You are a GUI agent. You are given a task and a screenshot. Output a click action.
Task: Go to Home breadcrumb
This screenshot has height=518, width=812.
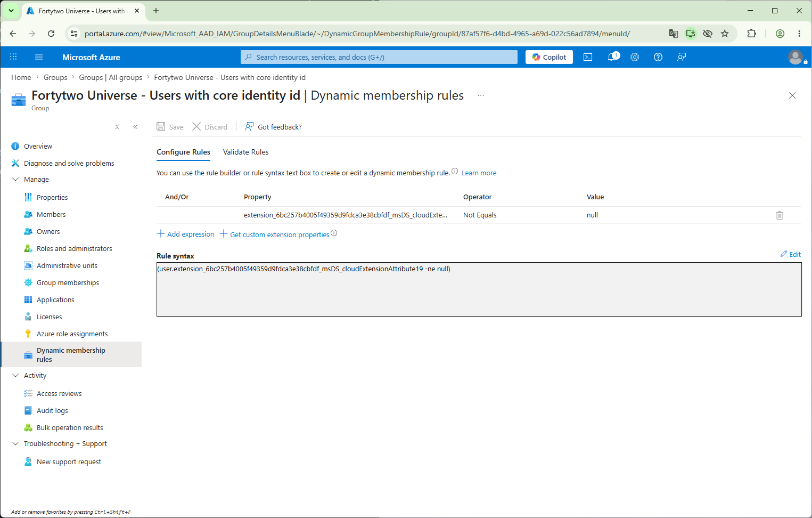[21, 78]
